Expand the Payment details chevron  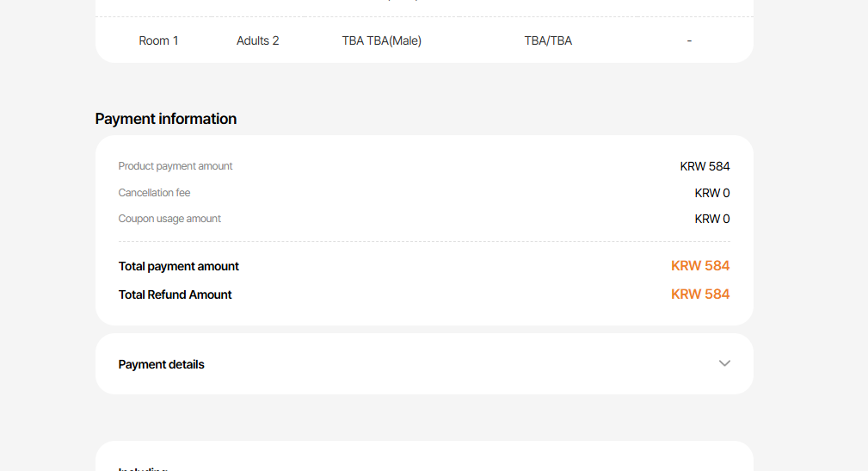724,363
